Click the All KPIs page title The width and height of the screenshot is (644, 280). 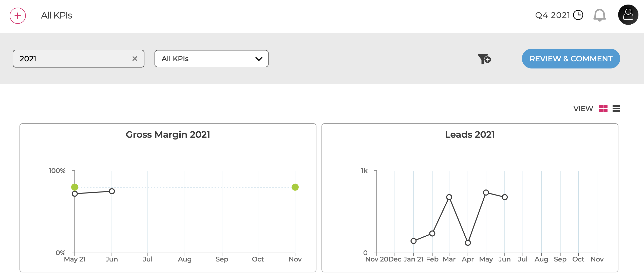pyautogui.click(x=56, y=15)
